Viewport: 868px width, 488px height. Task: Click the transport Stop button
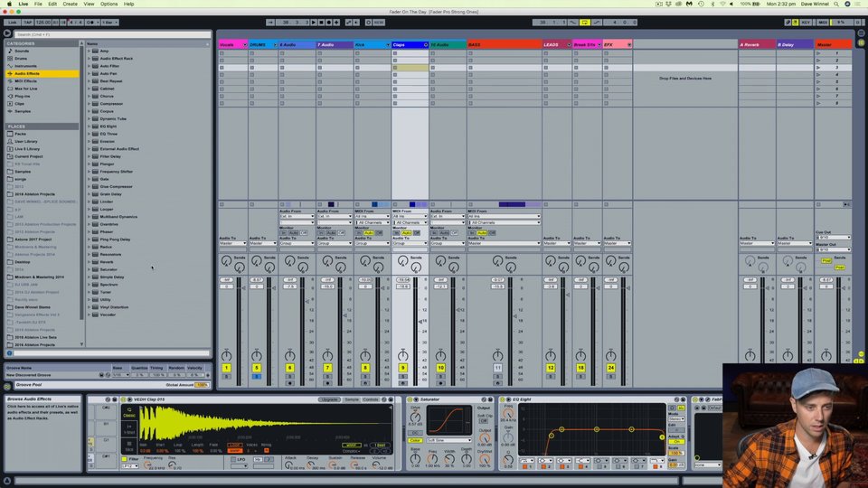(x=322, y=23)
